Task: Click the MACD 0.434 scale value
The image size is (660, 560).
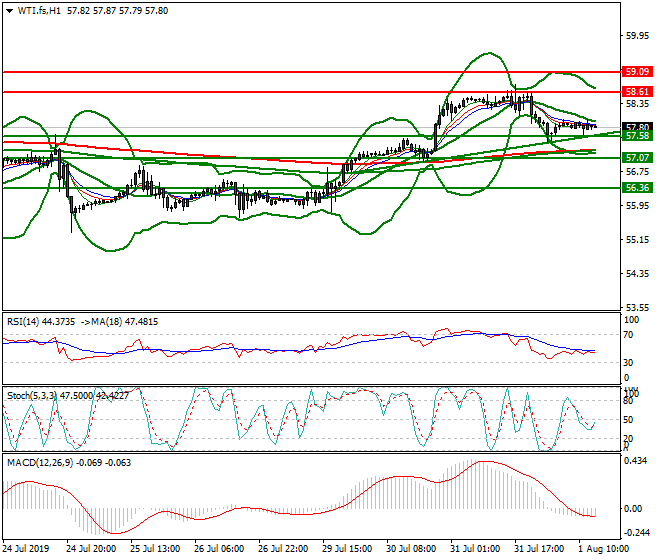Action: coord(635,461)
